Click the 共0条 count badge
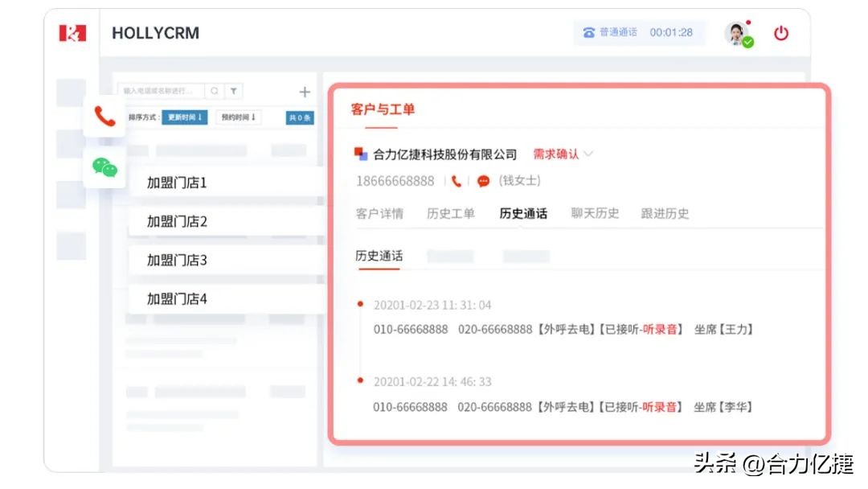 300,117
